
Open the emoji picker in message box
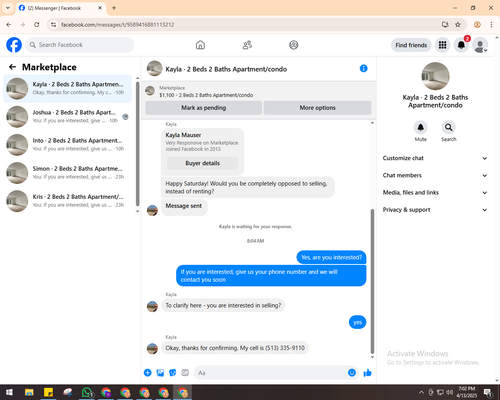[x=352, y=373]
